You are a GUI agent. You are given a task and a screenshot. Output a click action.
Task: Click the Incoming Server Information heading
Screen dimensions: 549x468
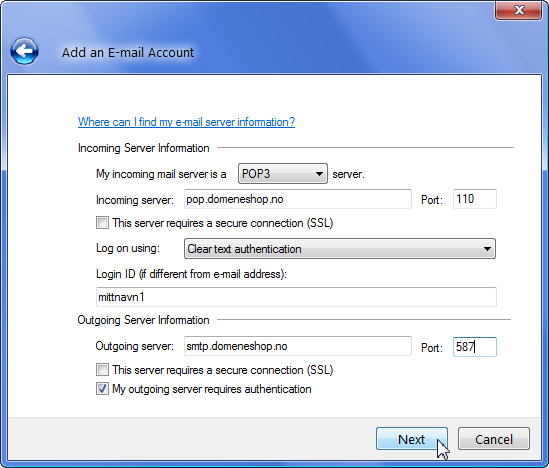(144, 148)
